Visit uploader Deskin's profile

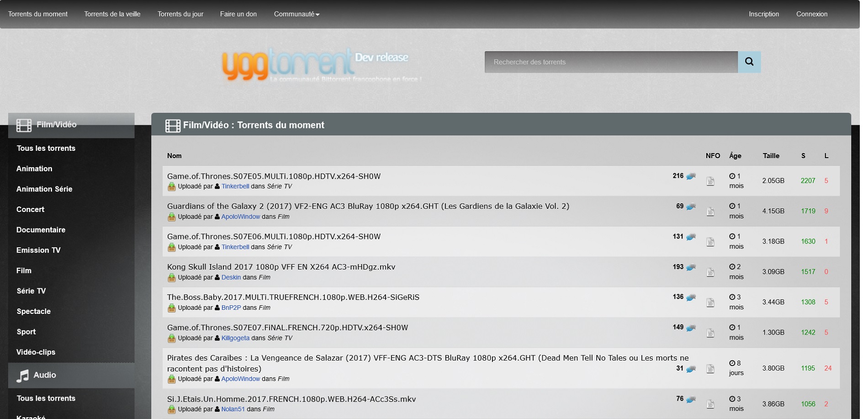pos(231,278)
